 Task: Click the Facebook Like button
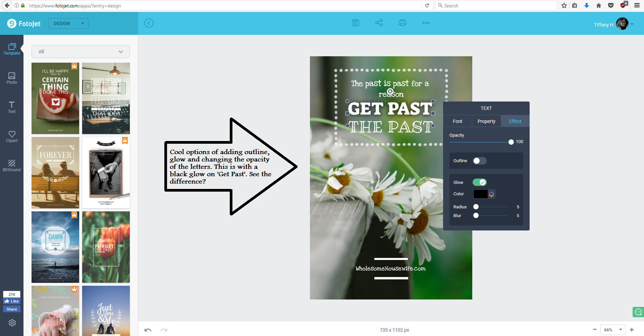click(x=12, y=301)
